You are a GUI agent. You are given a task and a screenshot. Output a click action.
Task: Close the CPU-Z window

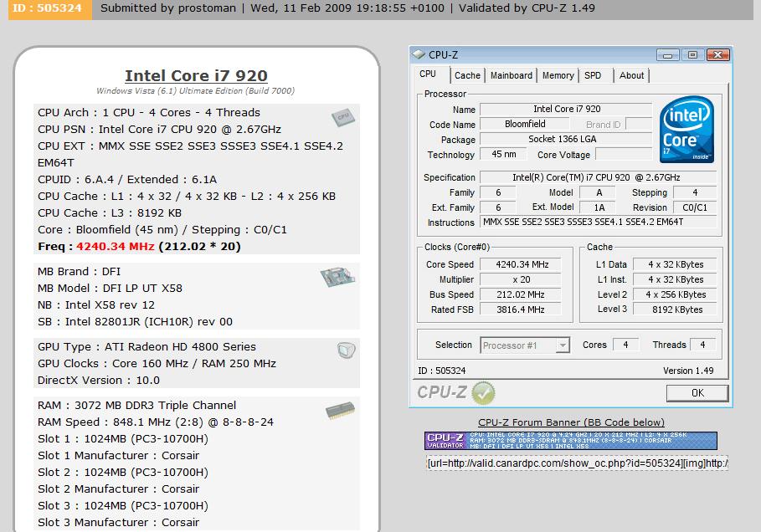(x=717, y=55)
